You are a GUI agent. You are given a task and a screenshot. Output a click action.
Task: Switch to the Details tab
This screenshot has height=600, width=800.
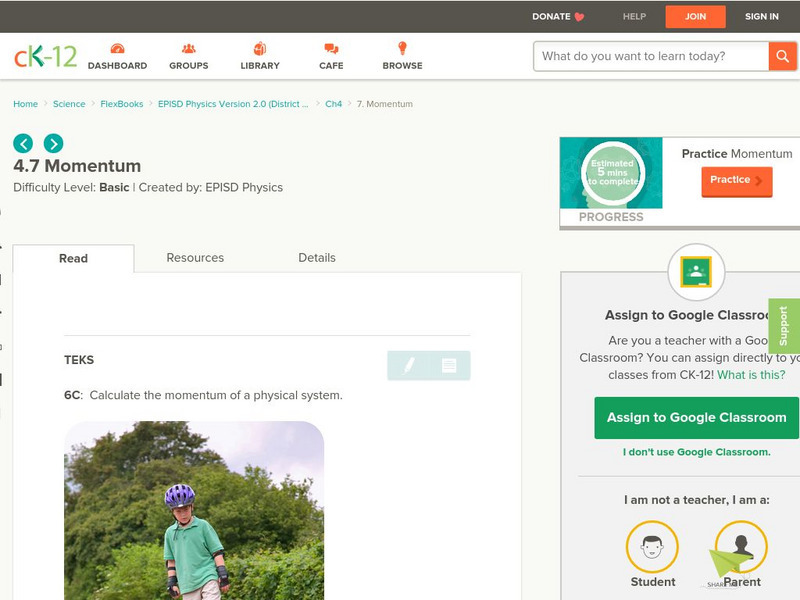pyautogui.click(x=317, y=258)
